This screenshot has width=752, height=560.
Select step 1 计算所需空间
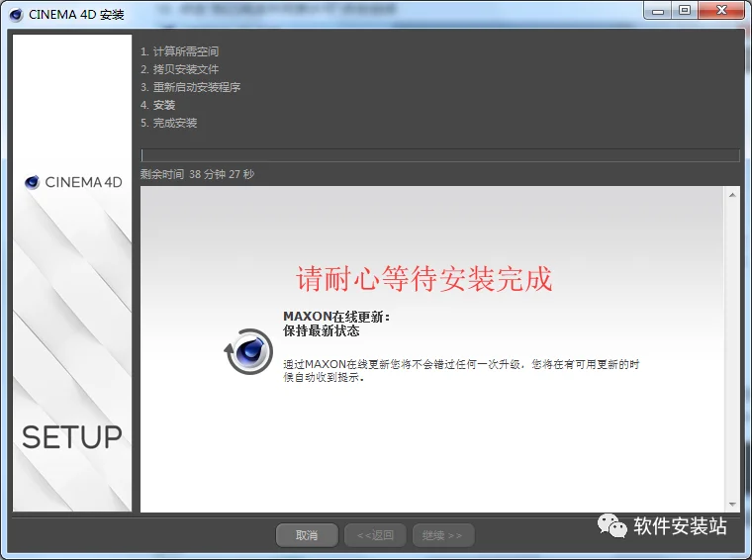[x=179, y=51]
